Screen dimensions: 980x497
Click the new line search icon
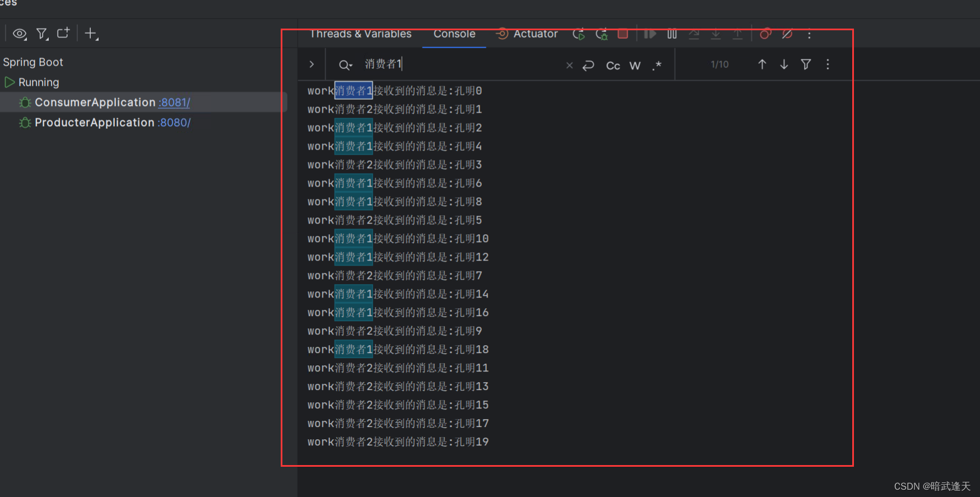(588, 65)
